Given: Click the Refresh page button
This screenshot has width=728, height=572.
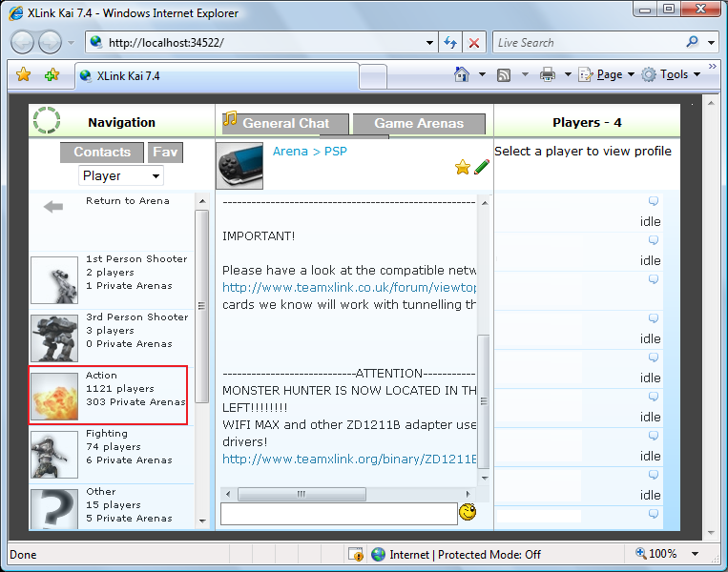Looking at the screenshot, I should pos(450,43).
